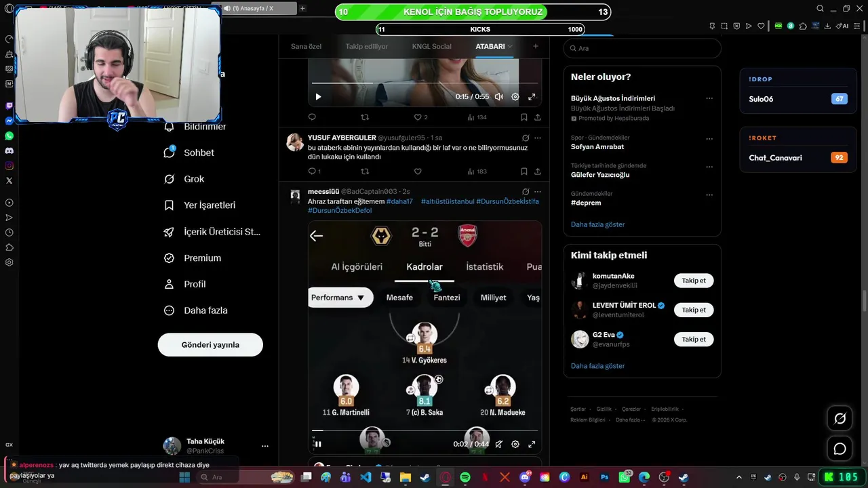Open the X panel in the Opera GX sidebar

coord(9,180)
